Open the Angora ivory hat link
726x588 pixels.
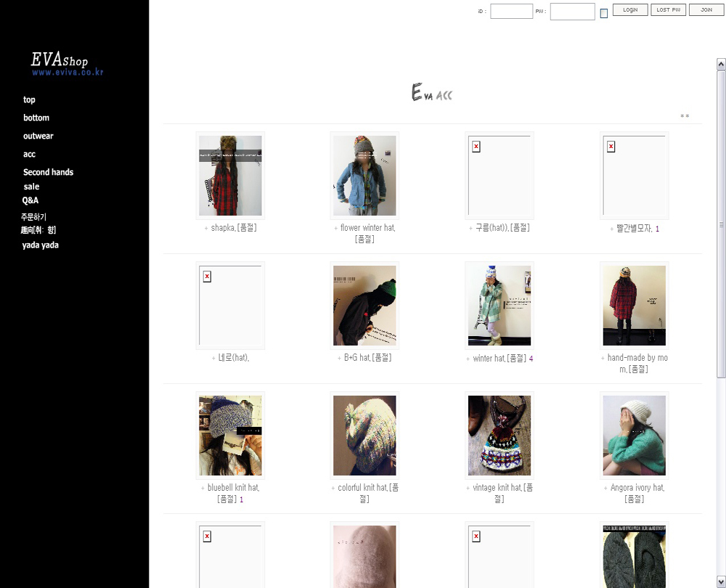[637, 488]
